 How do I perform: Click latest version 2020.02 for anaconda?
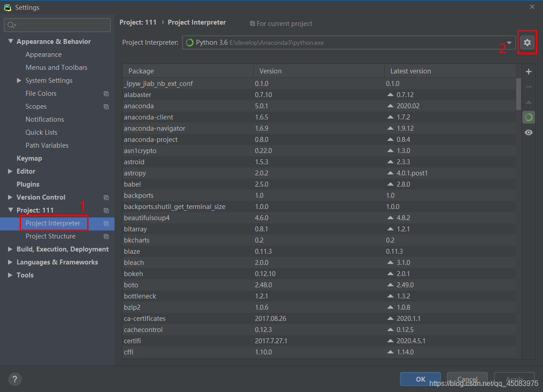pyautogui.click(x=408, y=106)
